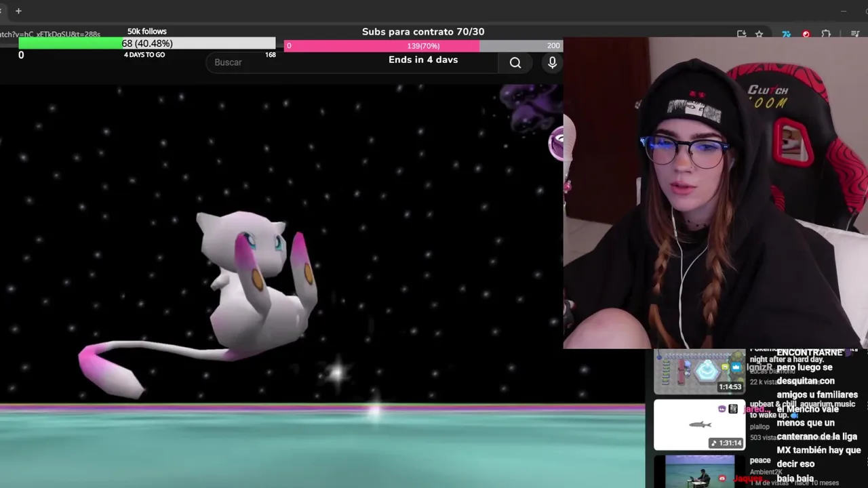Click the "peace" video title
The height and width of the screenshot is (488, 868).
tap(760, 460)
